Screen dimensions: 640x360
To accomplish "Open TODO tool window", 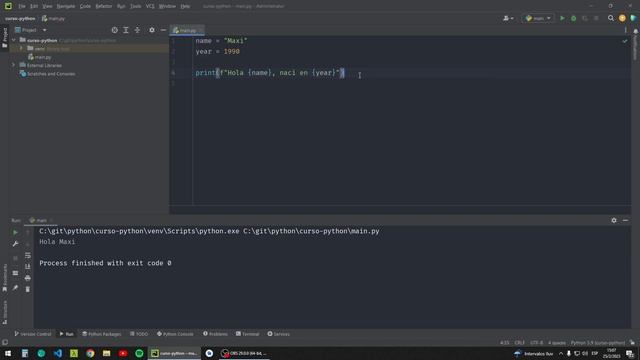I will click(x=139, y=334).
